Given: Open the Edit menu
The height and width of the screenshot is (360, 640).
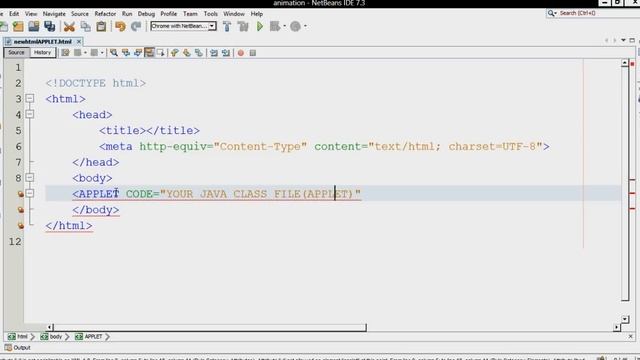Looking at the screenshot, I should point(14,14).
